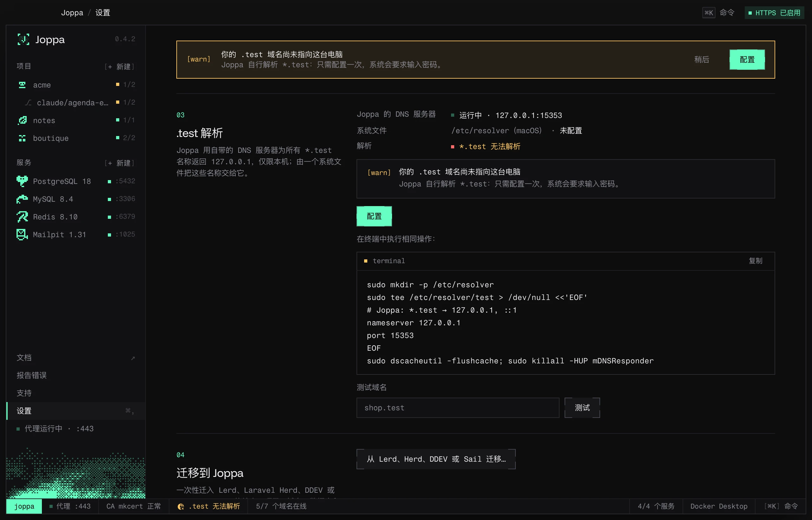Screen dimensions: 812x520
Task: Open the notes project icon
Action: (x=22, y=120)
